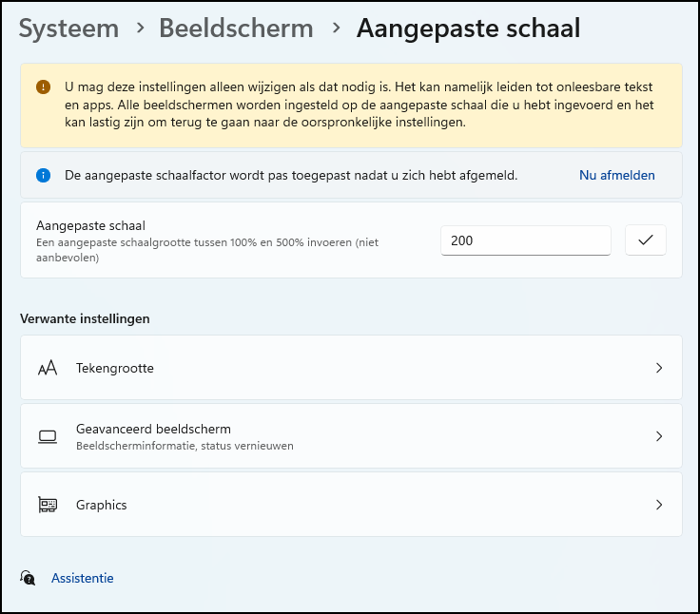The image size is (700, 614).
Task: Click the Geavanceerd beeldscherm monitor icon
Action: click(48, 436)
